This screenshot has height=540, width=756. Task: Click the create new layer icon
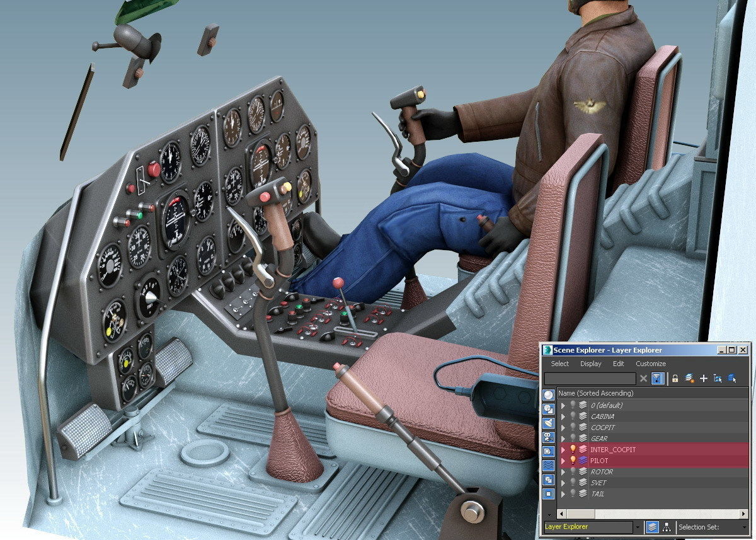pyautogui.click(x=689, y=378)
